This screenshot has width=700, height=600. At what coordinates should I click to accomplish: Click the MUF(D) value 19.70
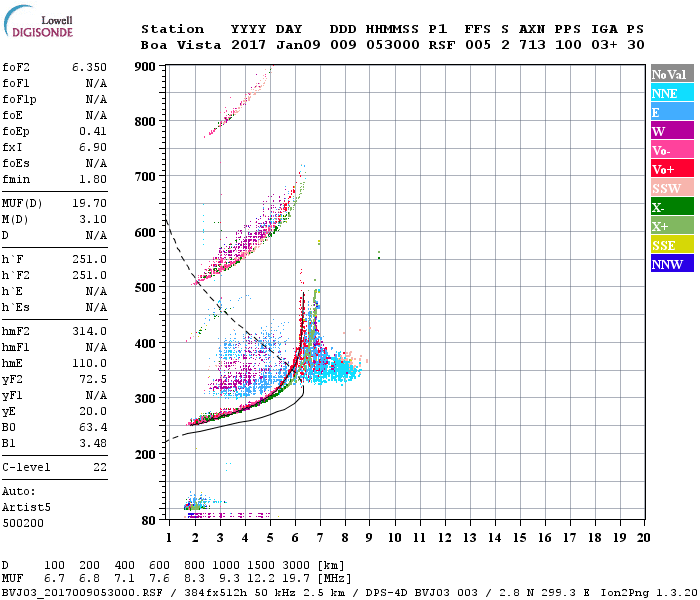coord(89,203)
